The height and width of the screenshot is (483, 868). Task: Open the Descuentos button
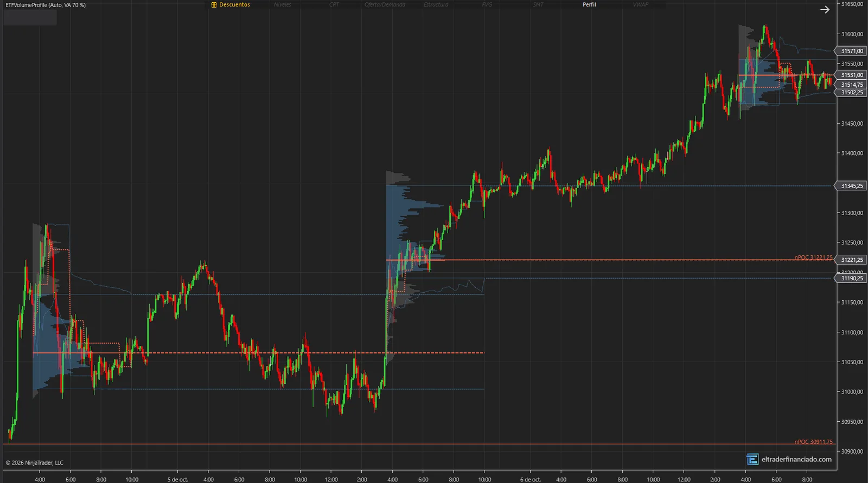pos(231,5)
